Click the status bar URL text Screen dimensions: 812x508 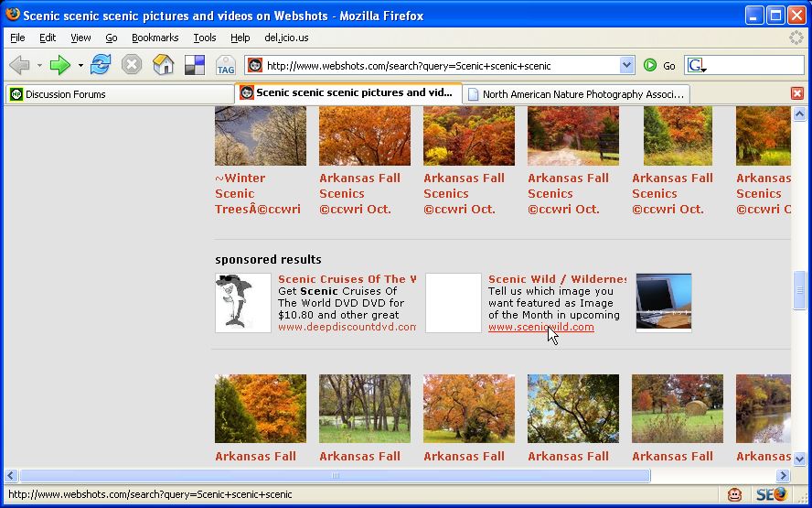tap(150, 494)
